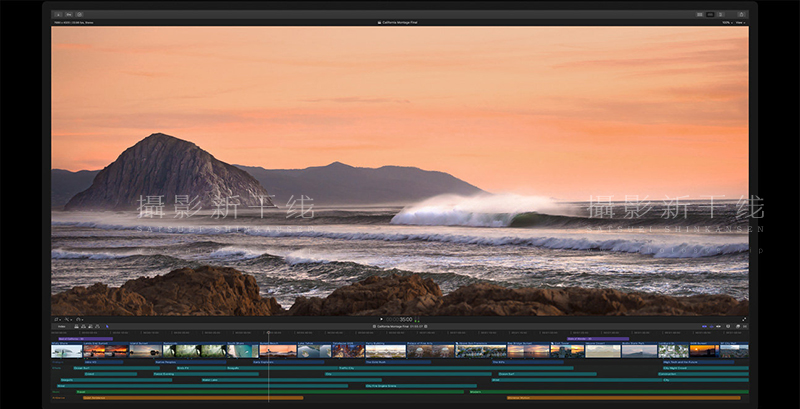Select the green Travel music clip
The width and height of the screenshot is (800, 409).
[270, 392]
